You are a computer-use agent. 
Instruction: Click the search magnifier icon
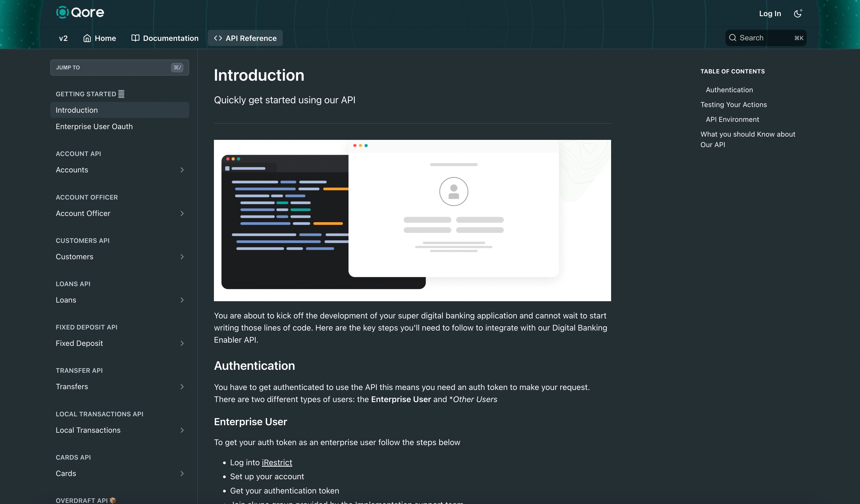point(732,38)
